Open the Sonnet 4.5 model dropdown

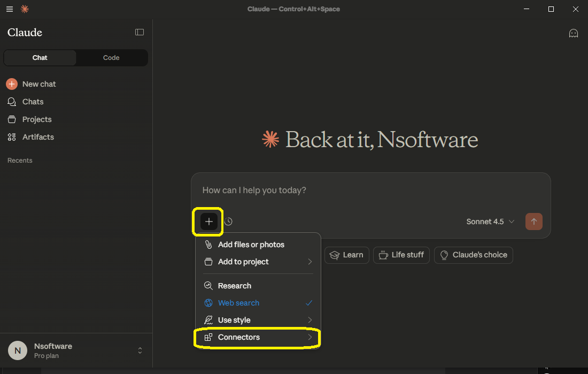[x=490, y=222]
